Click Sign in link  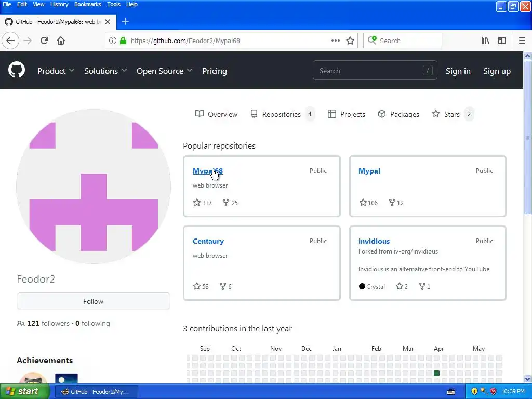tap(458, 71)
